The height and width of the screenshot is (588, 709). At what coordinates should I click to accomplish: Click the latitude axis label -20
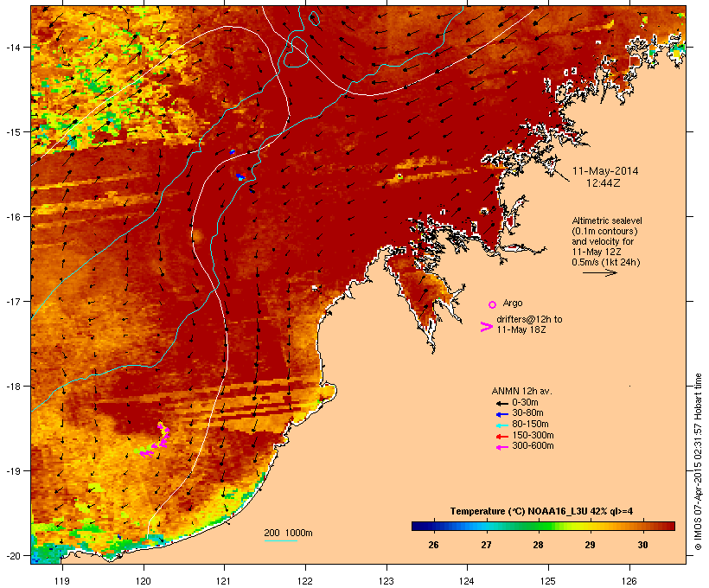click(x=12, y=556)
